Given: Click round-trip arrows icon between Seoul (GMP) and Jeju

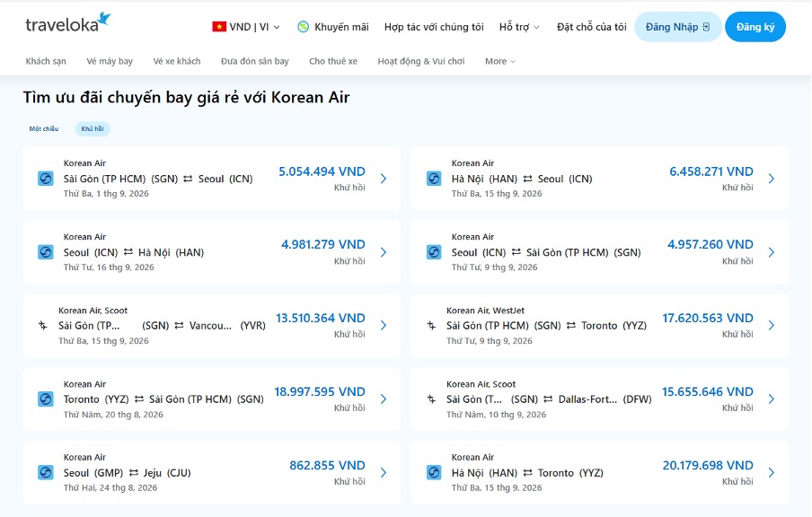Looking at the screenshot, I should click(134, 472).
